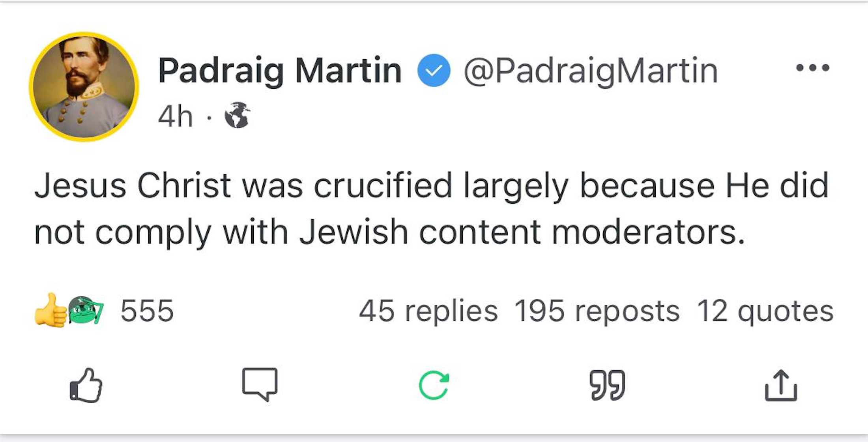View the 45 replies list
This screenshot has height=442, width=868.
[428, 311]
